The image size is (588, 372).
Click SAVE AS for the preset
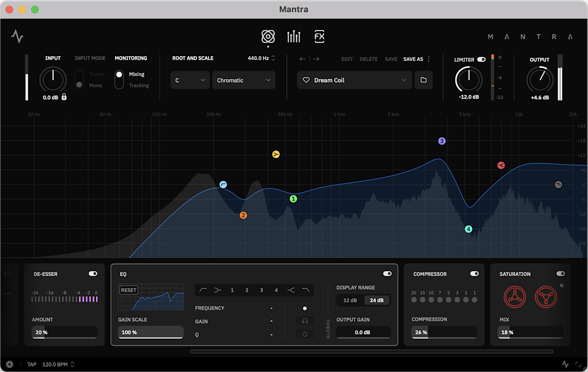(x=413, y=59)
